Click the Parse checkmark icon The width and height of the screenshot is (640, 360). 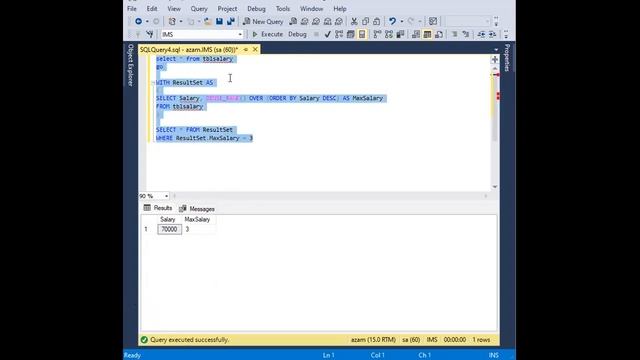click(327, 34)
